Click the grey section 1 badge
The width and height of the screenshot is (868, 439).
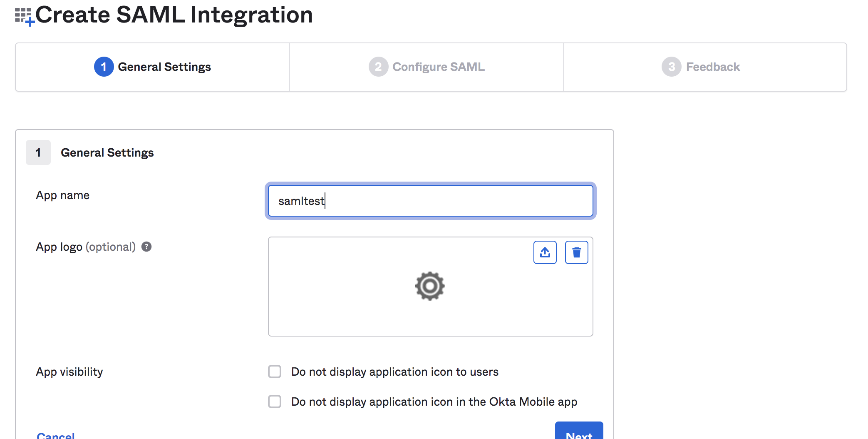(38, 152)
